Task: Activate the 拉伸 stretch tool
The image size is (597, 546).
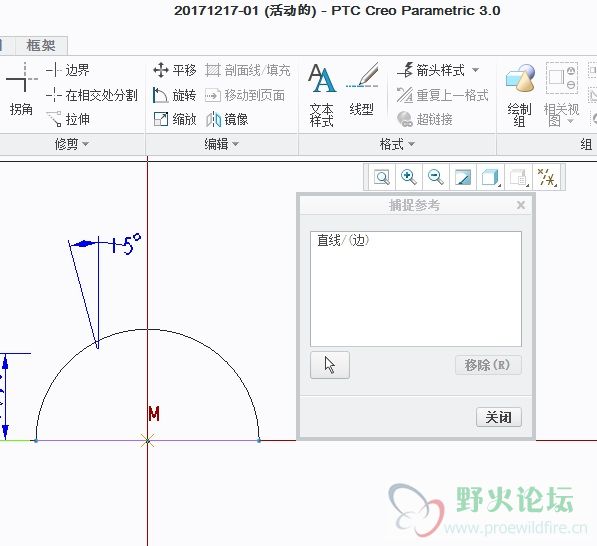Action: [x=68, y=120]
